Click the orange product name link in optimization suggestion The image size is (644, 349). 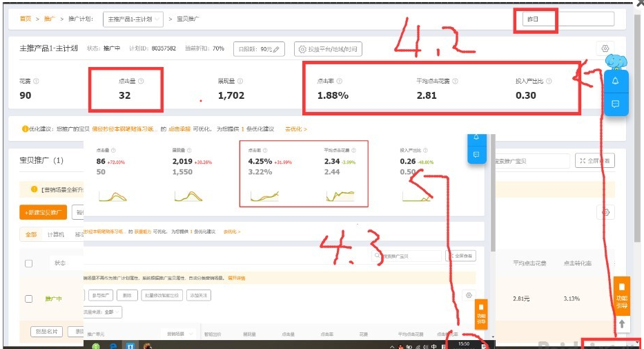point(124,129)
